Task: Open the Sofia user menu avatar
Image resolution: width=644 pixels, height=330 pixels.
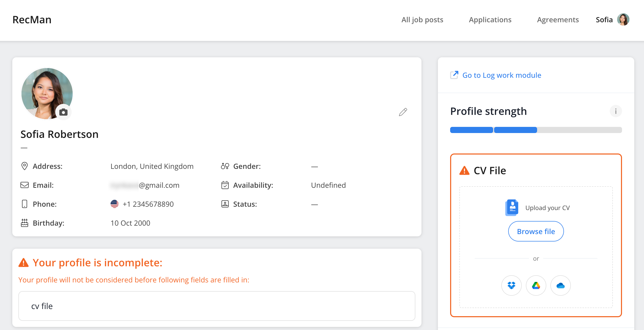Action: pyautogui.click(x=623, y=19)
